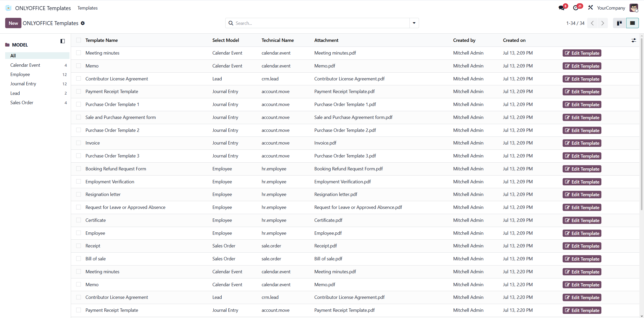This screenshot has height=318, width=644.
Task: Create a New template
Action: click(x=13, y=23)
